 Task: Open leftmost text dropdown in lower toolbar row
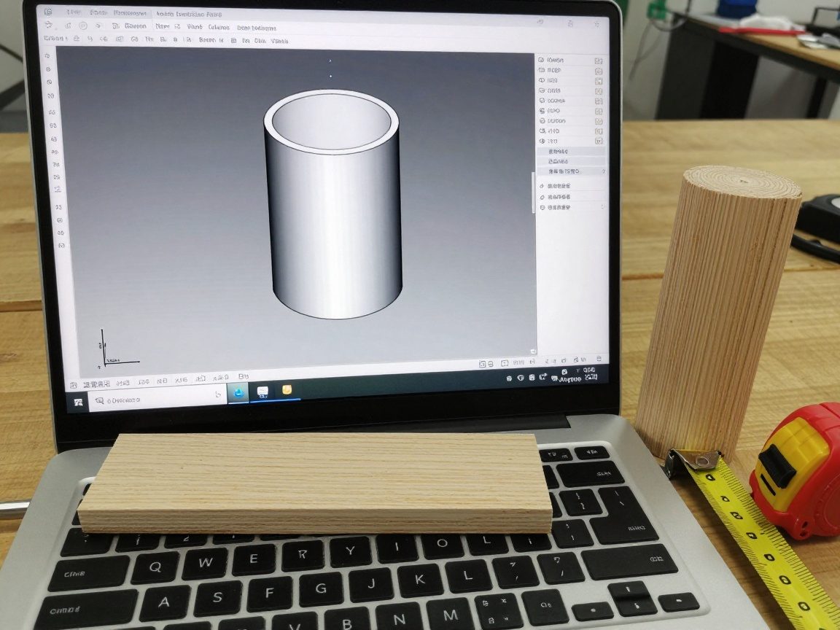pyautogui.click(x=55, y=39)
